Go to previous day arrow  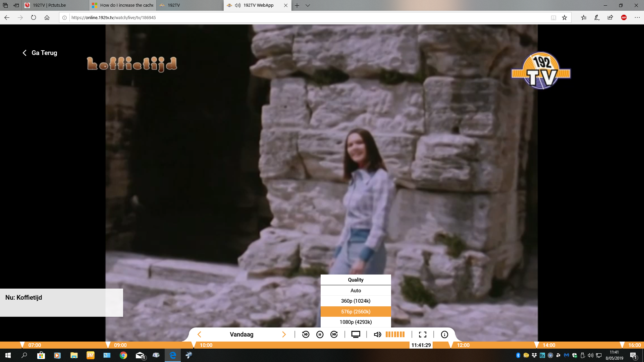pyautogui.click(x=199, y=335)
